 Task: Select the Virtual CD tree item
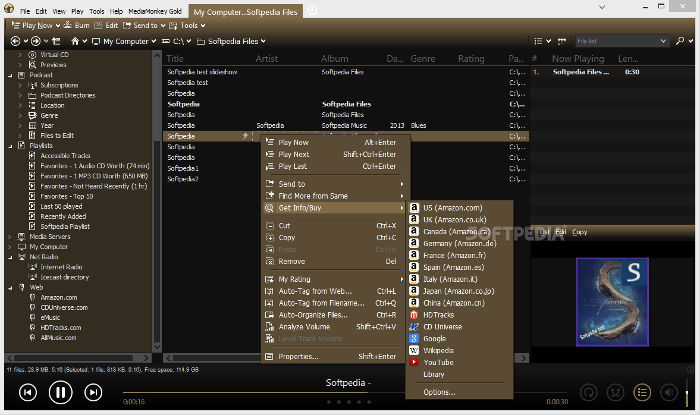click(x=54, y=54)
